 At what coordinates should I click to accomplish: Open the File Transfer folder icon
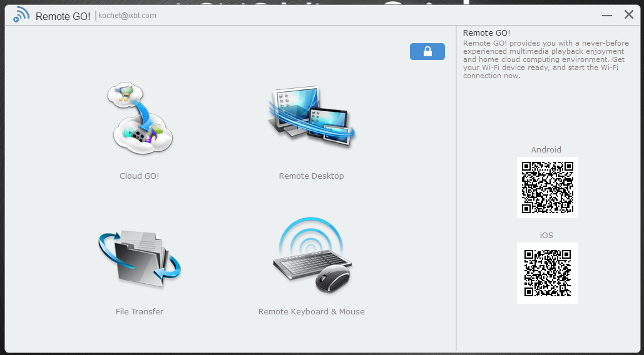tap(140, 259)
